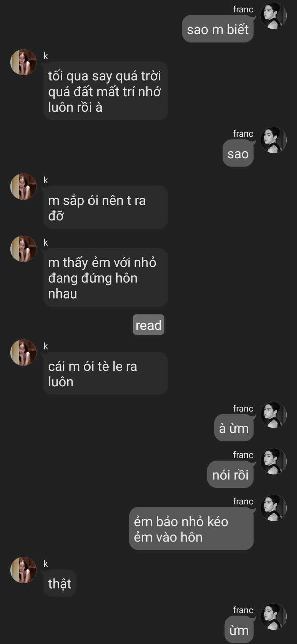
Task: Select the "thật" message bubble
Action: [60, 583]
